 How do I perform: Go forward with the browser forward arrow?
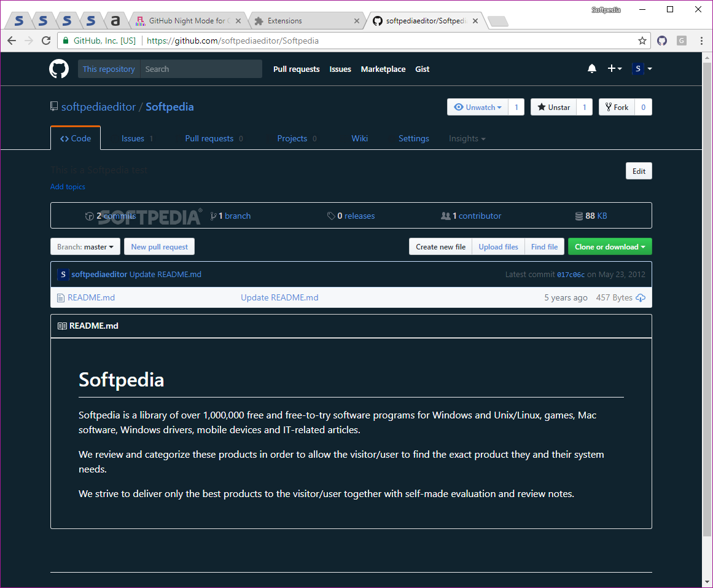tap(29, 41)
